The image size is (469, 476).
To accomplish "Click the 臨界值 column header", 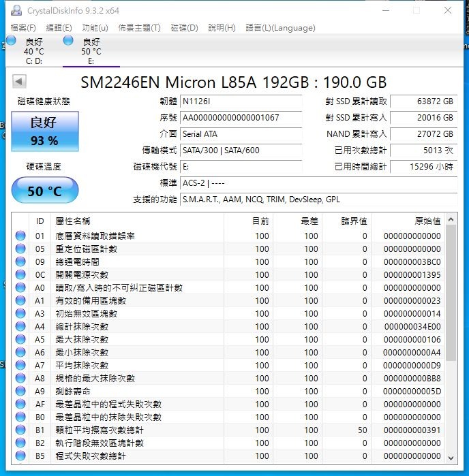I will pyautogui.click(x=347, y=221).
